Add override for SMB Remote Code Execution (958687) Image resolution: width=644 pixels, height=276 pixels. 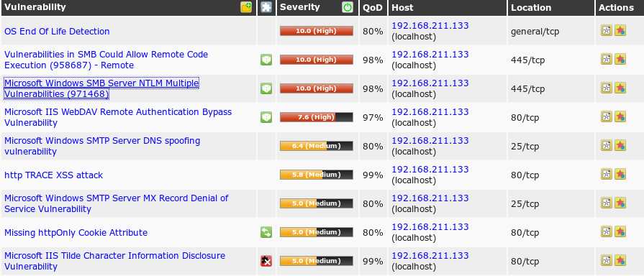[620, 59]
